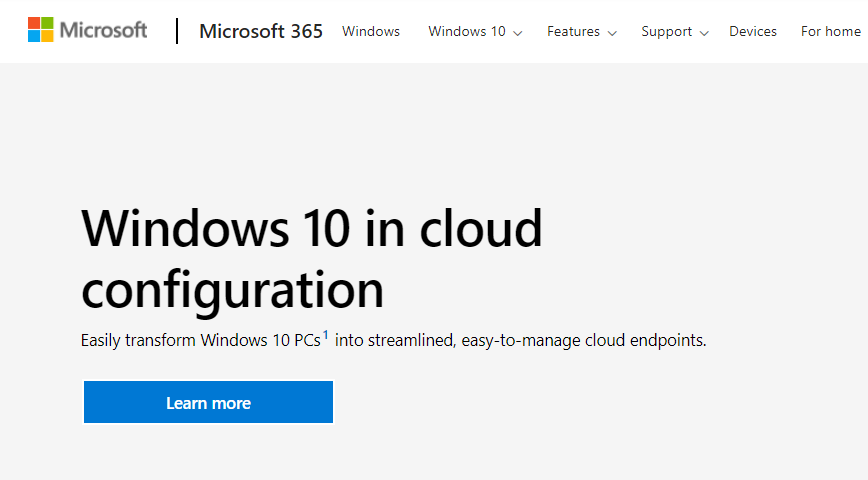Screen dimensions: 868x480
Task: Expand the chevron next to Windows 10
Action: (518, 33)
